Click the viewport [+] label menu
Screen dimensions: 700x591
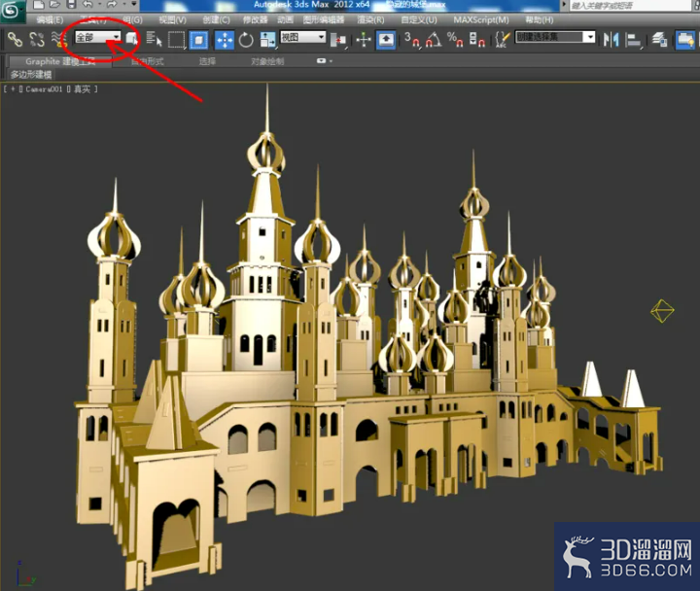[x=13, y=89]
